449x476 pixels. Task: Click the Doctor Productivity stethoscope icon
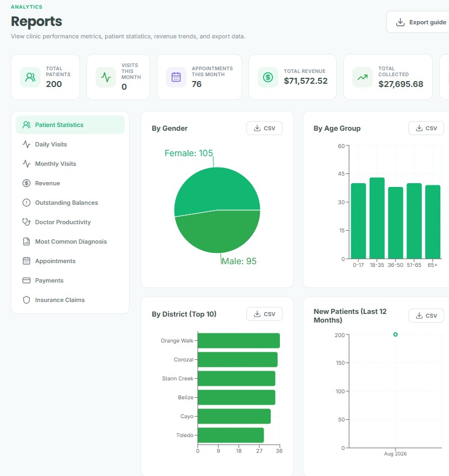[x=26, y=222]
